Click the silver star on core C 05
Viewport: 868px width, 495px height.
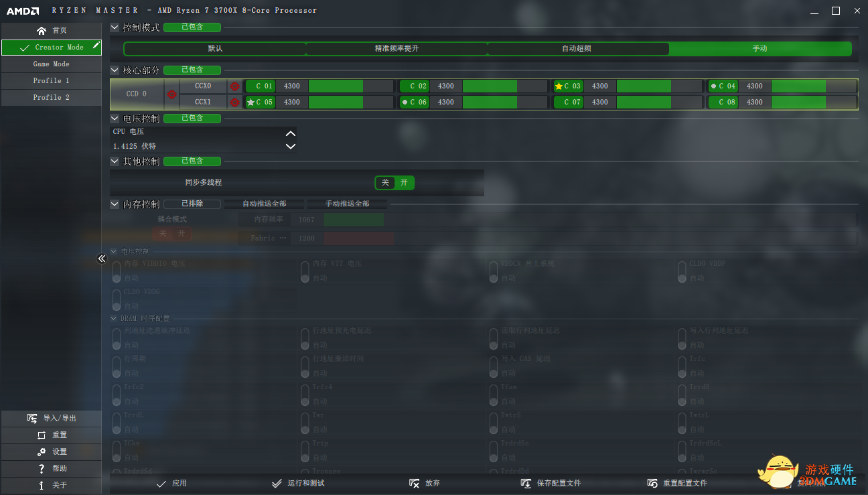(250, 102)
